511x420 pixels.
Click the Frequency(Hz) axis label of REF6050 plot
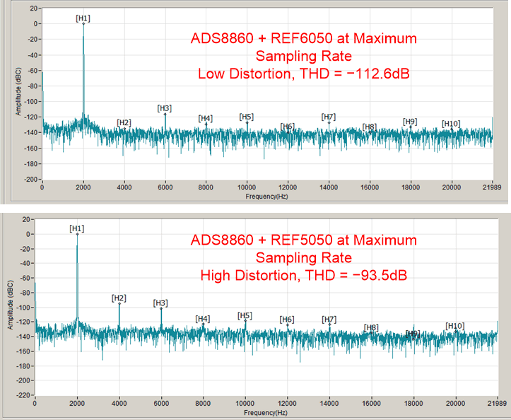pos(267,197)
